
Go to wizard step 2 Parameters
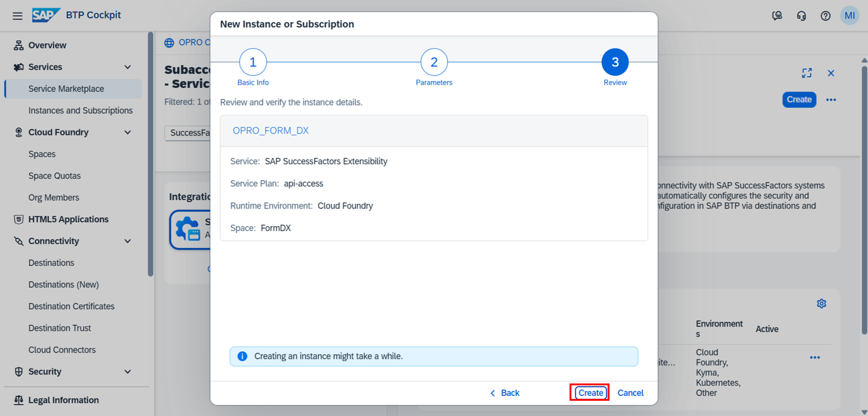(x=434, y=62)
